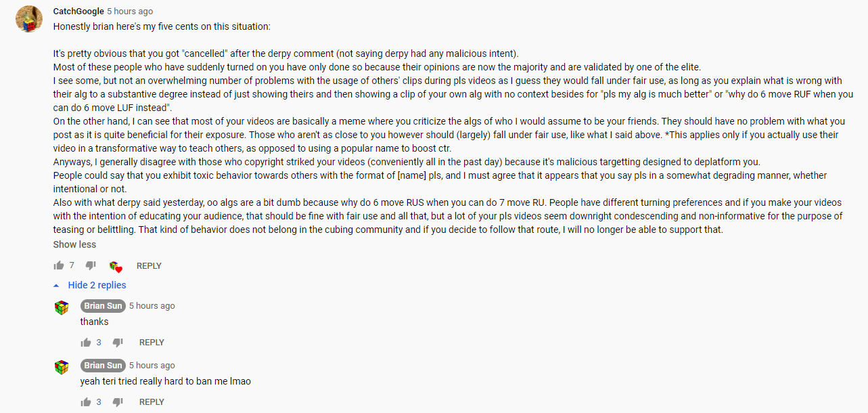The height and width of the screenshot is (413, 868).
Task: Open CatchGoogle channel name link
Action: [78, 12]
